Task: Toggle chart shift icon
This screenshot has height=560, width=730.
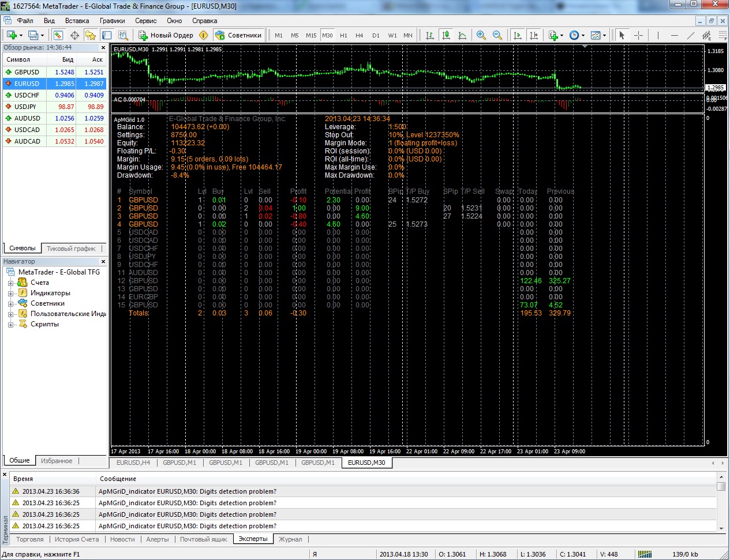Action: click(534, 35)
